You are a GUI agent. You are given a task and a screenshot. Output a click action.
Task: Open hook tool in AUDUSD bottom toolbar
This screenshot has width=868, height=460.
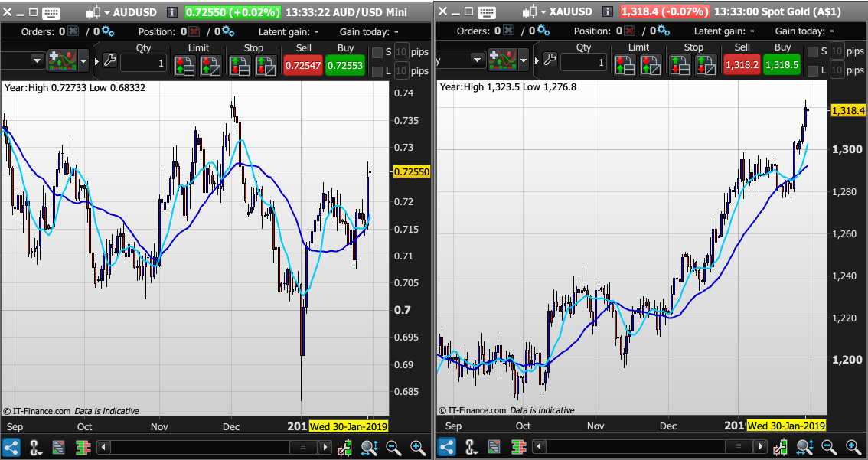click(x=35, y=447)
